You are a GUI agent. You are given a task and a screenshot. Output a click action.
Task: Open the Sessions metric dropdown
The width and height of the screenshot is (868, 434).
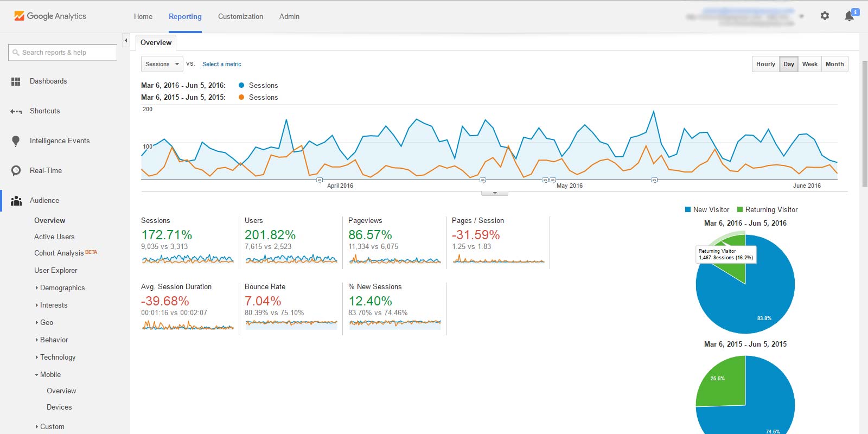pyautogui.click(x=162, y=64)
